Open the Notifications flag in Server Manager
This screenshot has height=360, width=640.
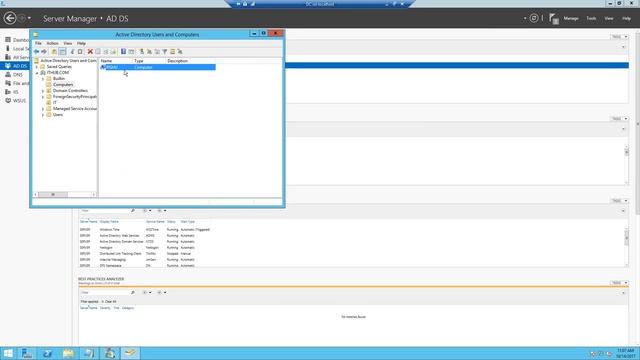pos(553,18)
